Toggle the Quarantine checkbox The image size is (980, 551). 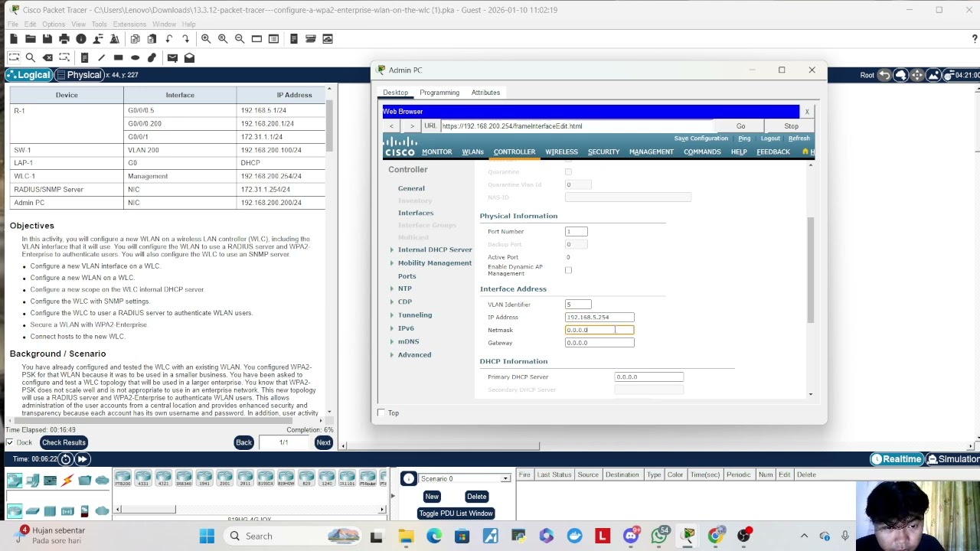coord(568,171)
